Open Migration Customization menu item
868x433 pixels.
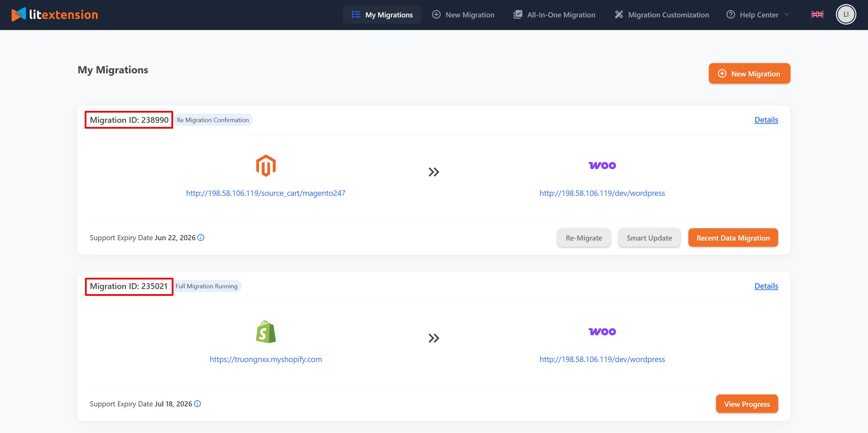point(662,15)
